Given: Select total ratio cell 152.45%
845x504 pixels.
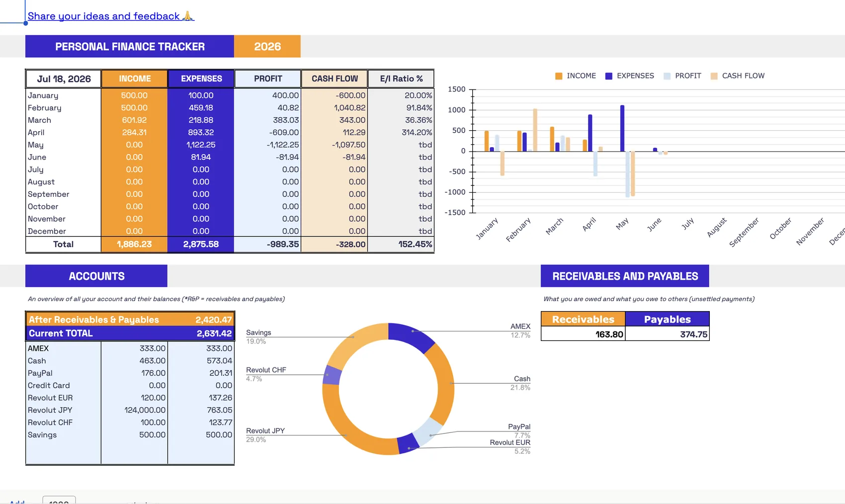Looking at the screenshot, I should click(401, 245).
